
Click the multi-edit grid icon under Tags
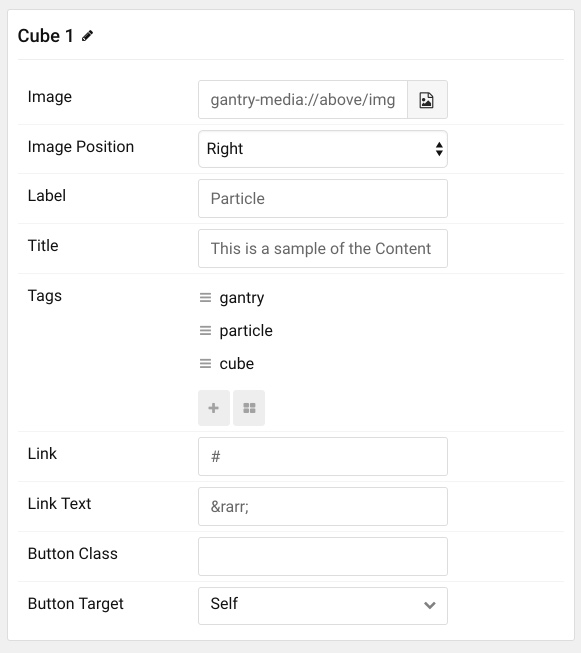pos(249,408)
